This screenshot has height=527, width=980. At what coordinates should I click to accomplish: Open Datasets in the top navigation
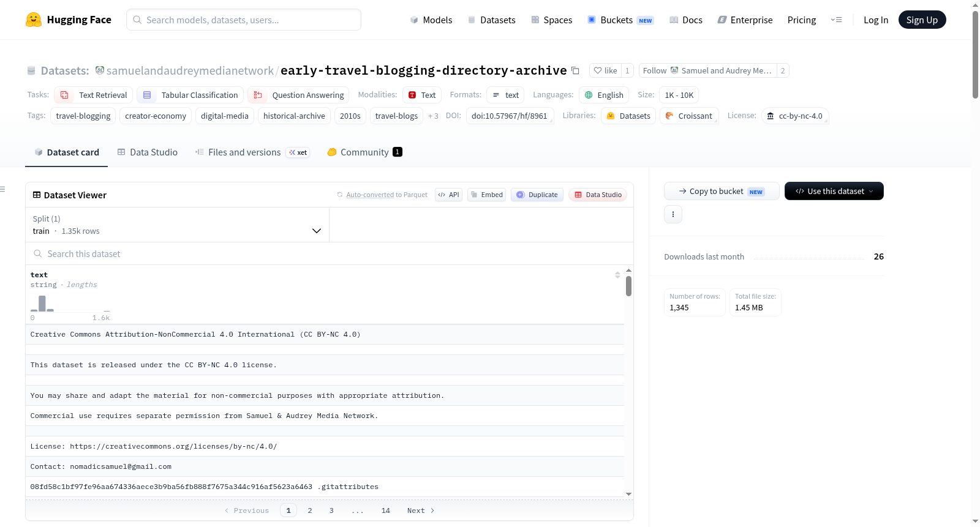492,20
